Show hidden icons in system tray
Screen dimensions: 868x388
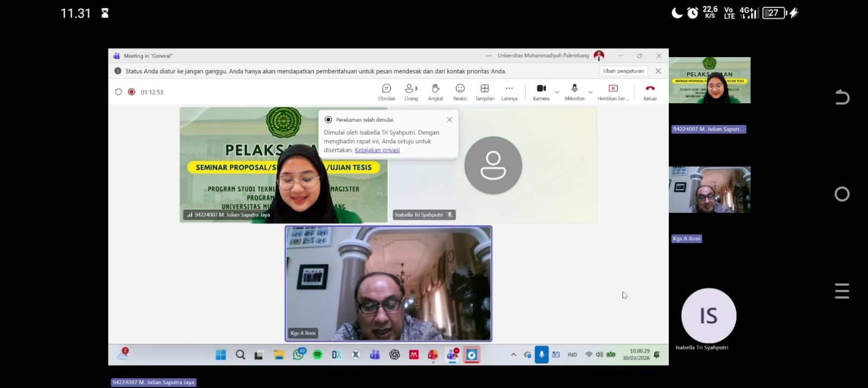point(514,355)
